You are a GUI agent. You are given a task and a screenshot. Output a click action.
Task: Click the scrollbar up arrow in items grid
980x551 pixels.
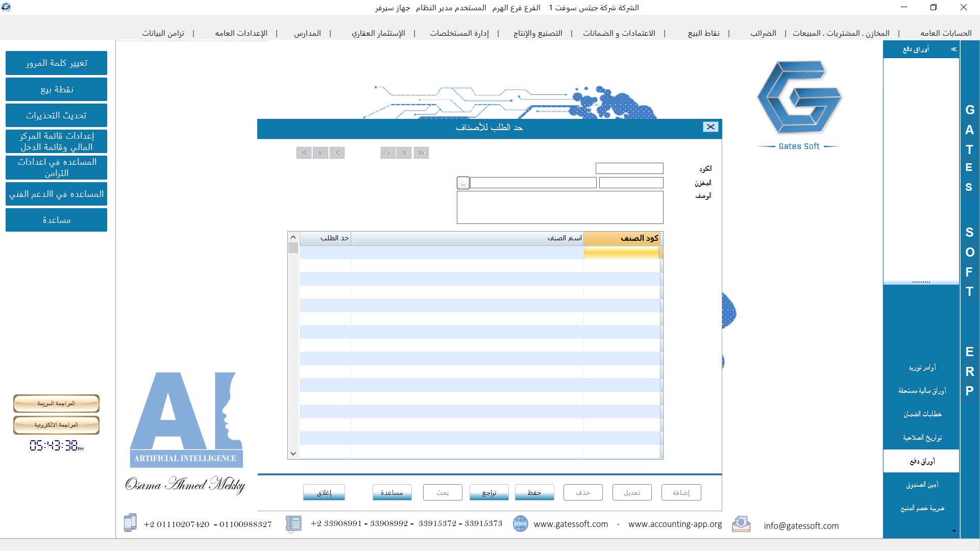[293, 237]
